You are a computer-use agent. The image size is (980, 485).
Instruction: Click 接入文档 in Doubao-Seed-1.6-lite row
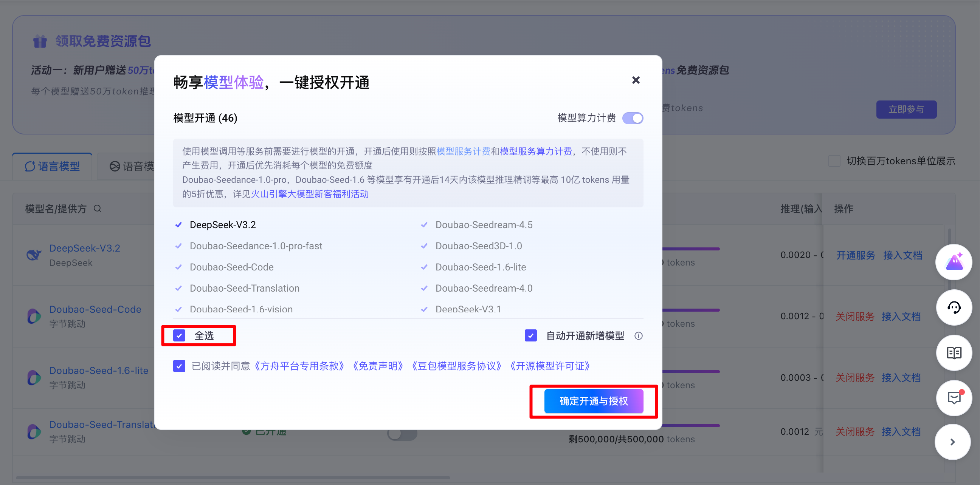tap(901, 377)
